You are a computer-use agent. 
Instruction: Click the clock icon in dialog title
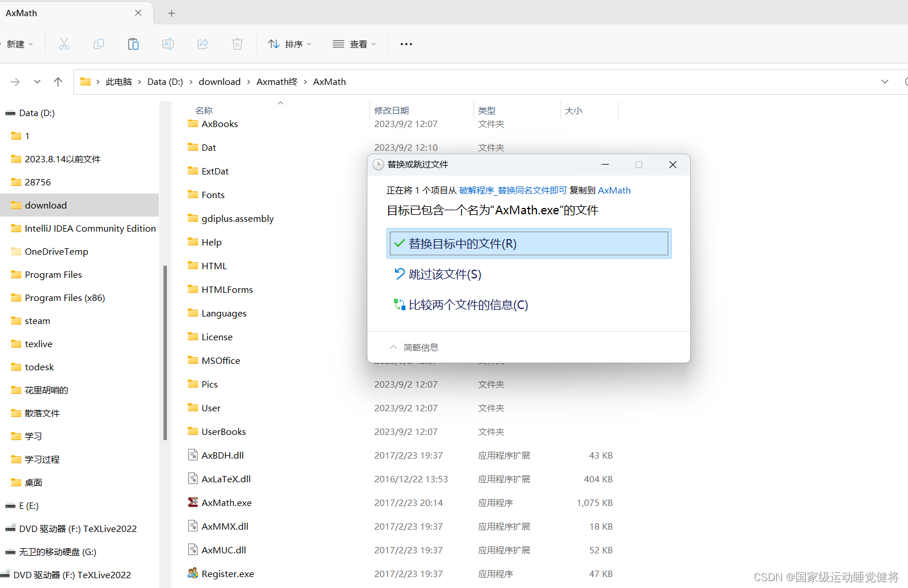click(378, 165)
